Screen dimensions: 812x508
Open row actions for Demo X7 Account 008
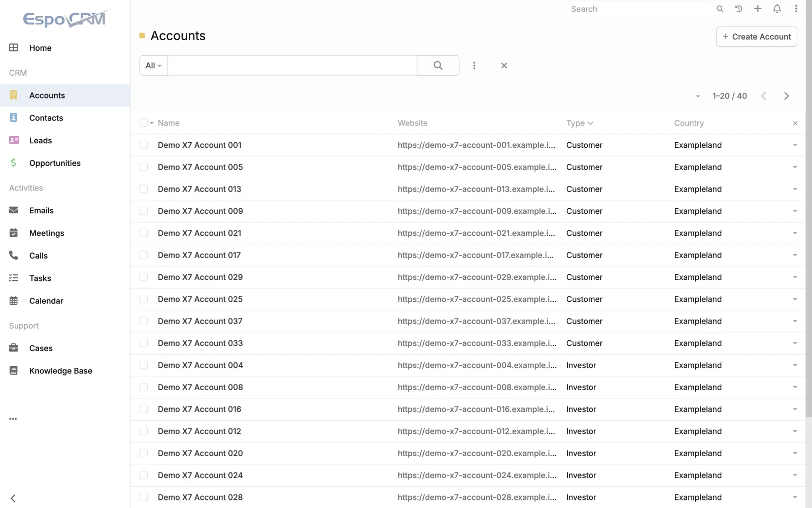[x=795, y=387]
